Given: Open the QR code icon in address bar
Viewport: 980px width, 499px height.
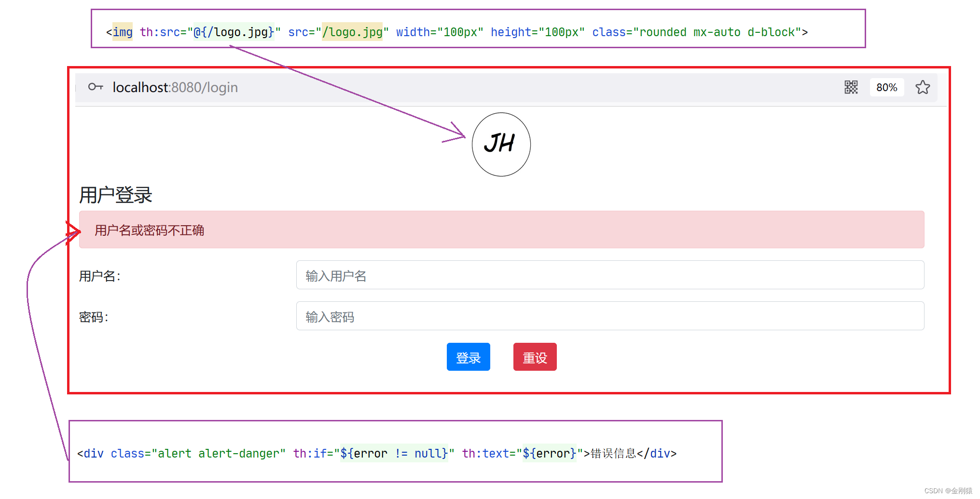Looking at the screenshot, I should [851, 87].
